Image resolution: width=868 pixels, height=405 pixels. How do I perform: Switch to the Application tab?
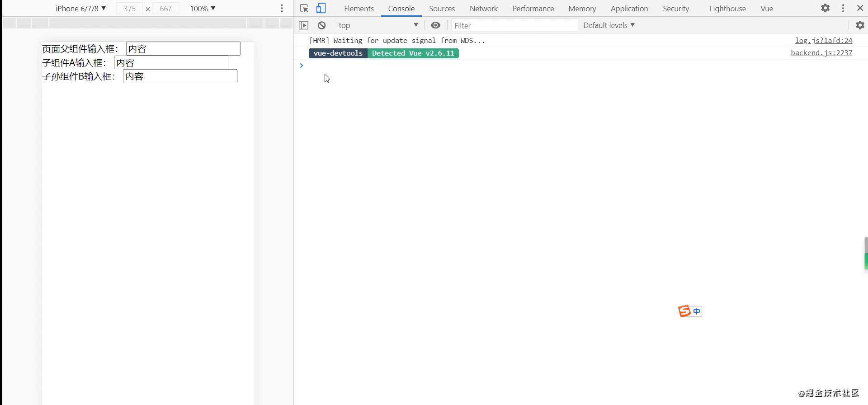click(x=629, y=8)
